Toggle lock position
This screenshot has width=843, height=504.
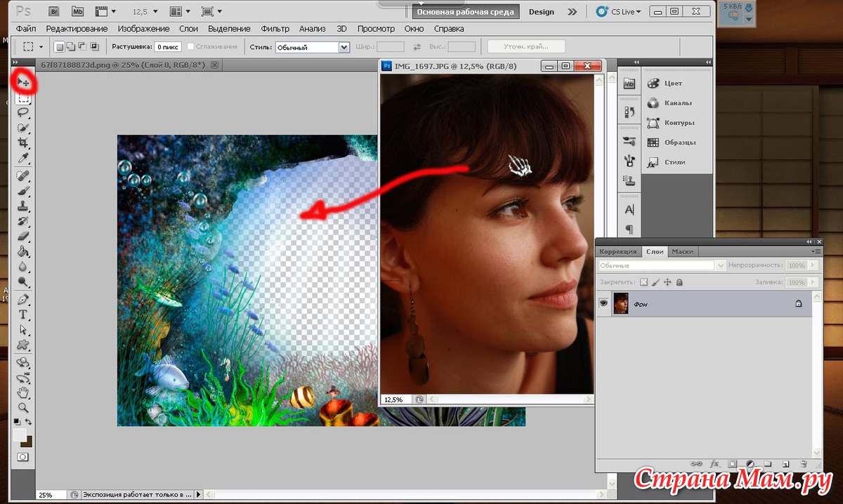tap(667, 282)
